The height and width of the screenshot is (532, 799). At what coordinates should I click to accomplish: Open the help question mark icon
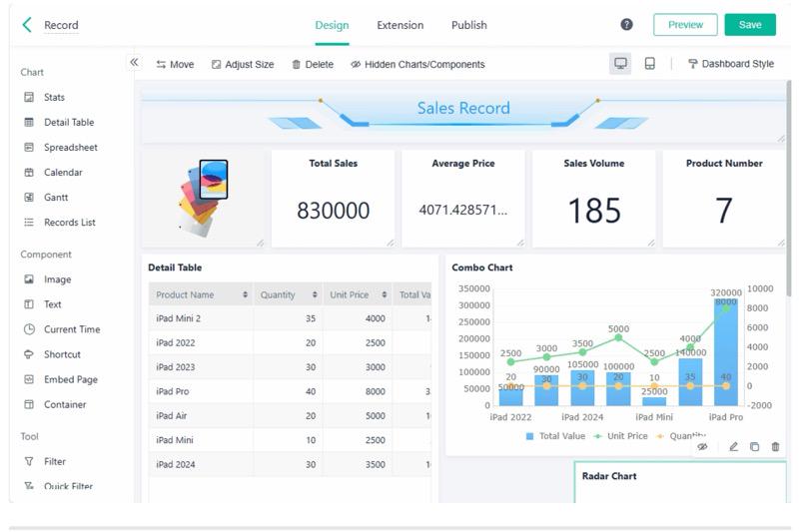626,24
